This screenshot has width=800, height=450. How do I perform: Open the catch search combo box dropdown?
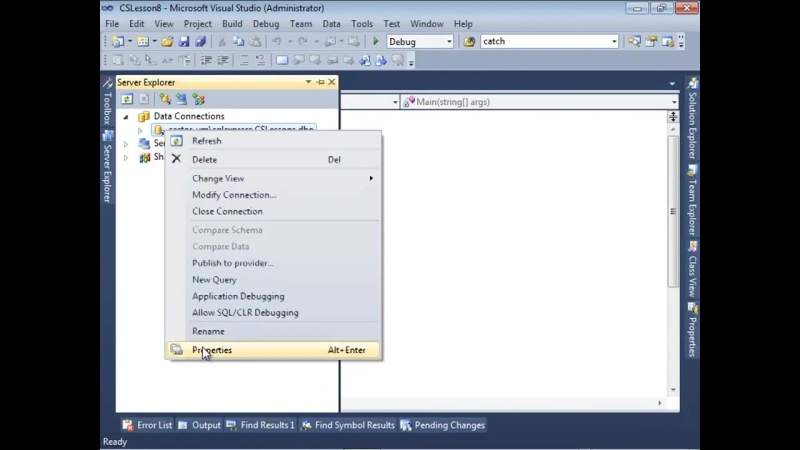point(614,41)
